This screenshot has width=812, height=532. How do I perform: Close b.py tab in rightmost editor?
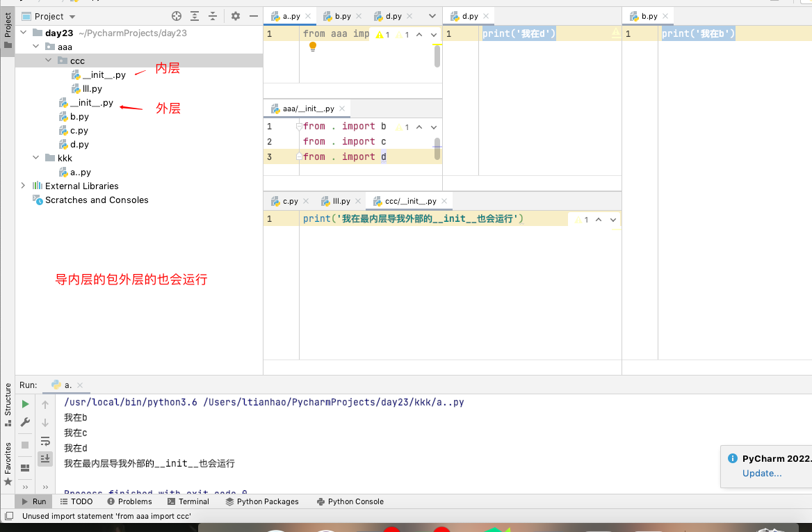[665, 16]
